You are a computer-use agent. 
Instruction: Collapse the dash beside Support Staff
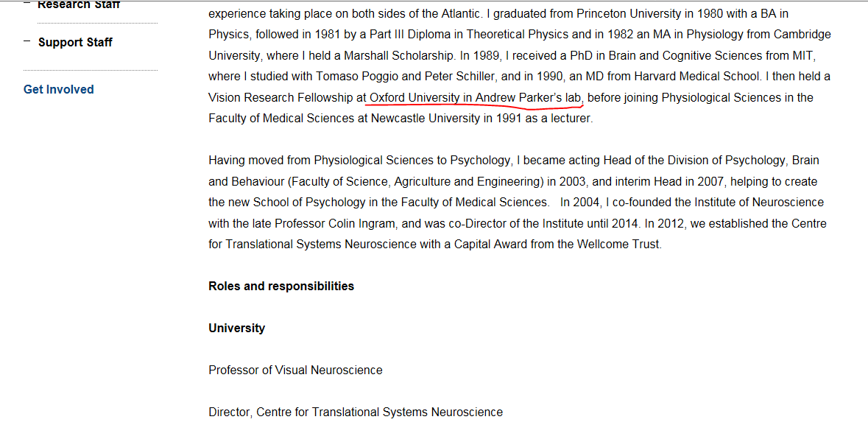coord(27,41)
